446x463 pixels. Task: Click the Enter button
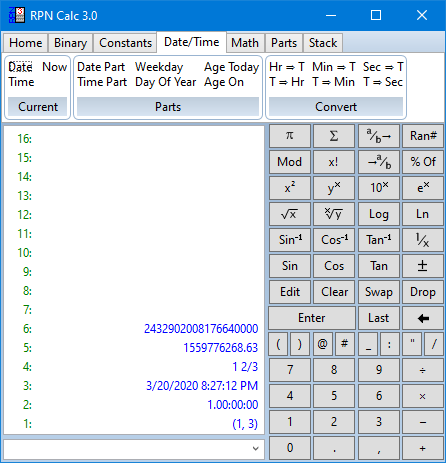(x=312, y=318)
